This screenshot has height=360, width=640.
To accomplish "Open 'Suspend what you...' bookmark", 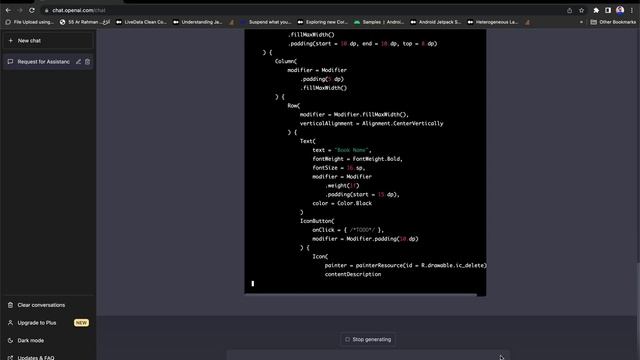I will pyautogui.click(x=266, y=22).
